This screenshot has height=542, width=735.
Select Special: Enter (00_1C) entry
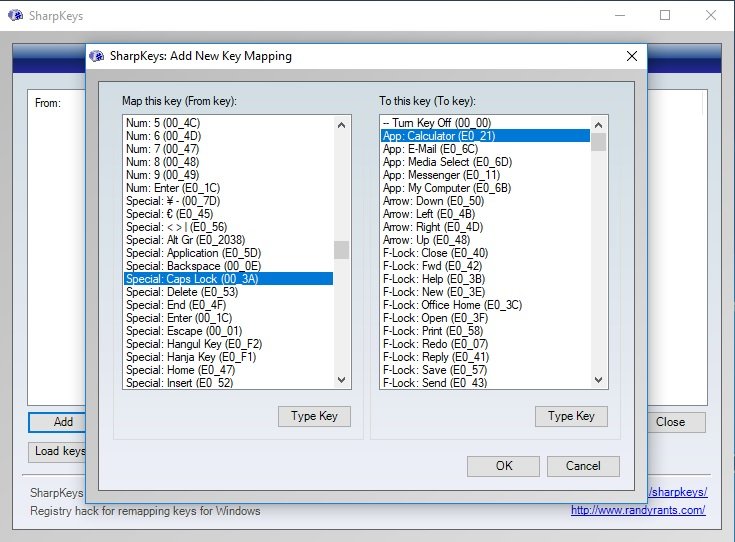(x=228, y=318)
